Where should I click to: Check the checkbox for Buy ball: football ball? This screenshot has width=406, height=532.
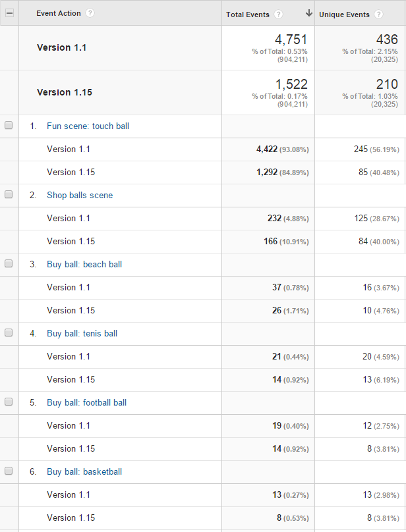click(9, 401)
